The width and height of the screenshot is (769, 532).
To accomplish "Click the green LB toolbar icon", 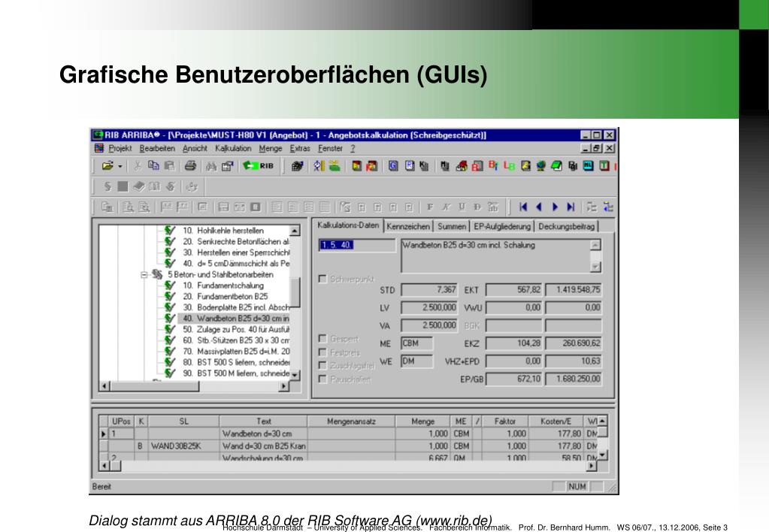I will click(x=509, y=166).
